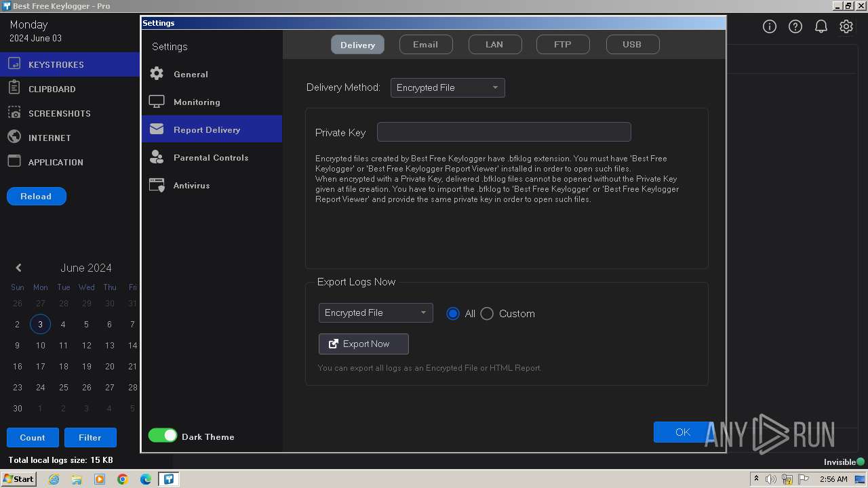
Task: Select June 17 in the calendar
Action: (40, 367)
